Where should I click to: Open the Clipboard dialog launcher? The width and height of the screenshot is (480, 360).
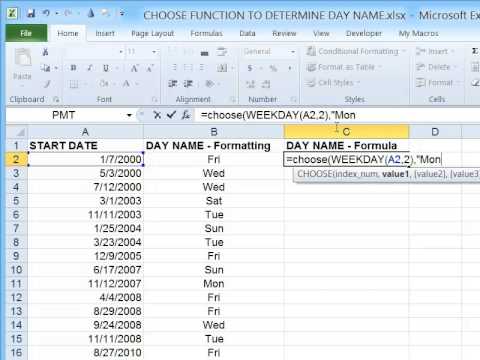[x=56, y=99]
